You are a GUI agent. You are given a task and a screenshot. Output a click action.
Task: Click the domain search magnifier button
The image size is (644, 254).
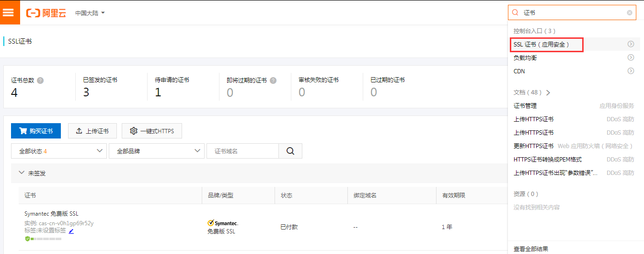coord(290,151)
